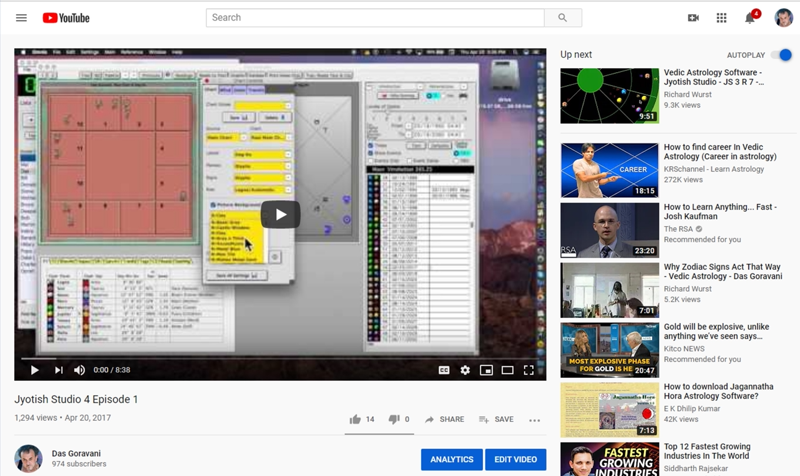Viewport: 800px width, 476px height.
Task: Click the EDIT VIDEO button
Action: coord(514,459)
